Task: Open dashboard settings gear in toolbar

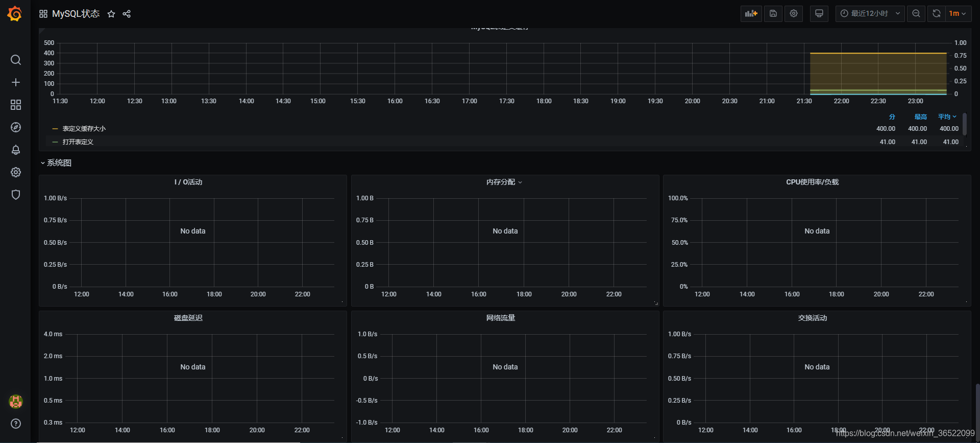Action: click(x=794, y=14)
